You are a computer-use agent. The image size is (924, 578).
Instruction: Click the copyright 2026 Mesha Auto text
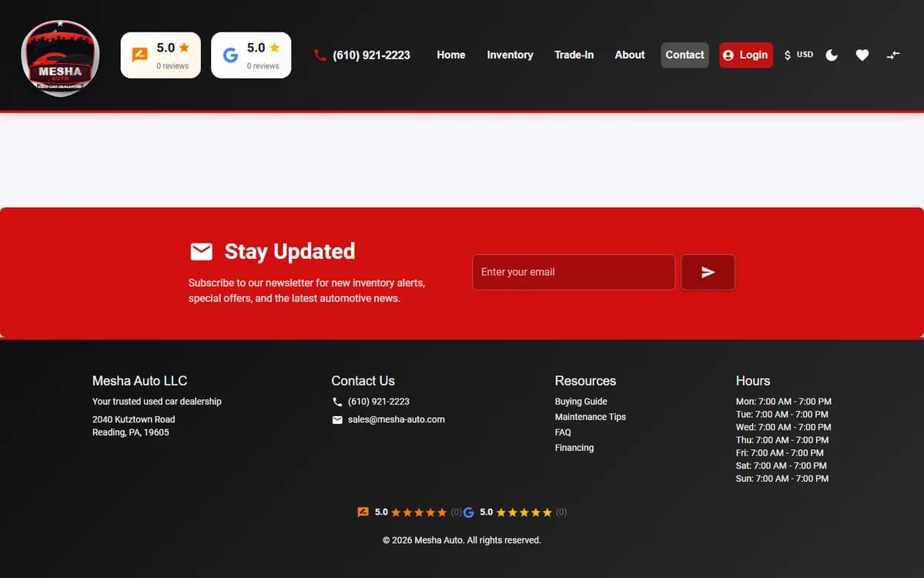coord(462,540)
